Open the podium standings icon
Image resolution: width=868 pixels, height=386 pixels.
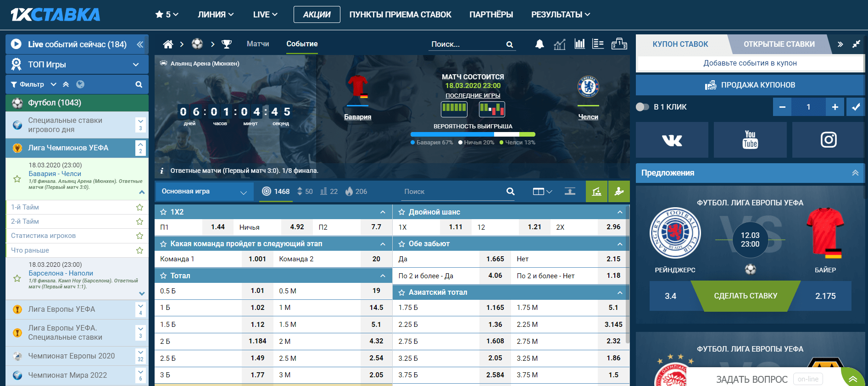[x=619, y=44]
